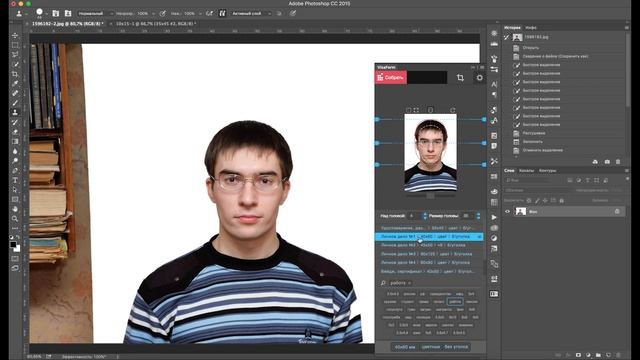The image size is (640, 360).
Task: Select the Zoom tool
Action: 15,219
